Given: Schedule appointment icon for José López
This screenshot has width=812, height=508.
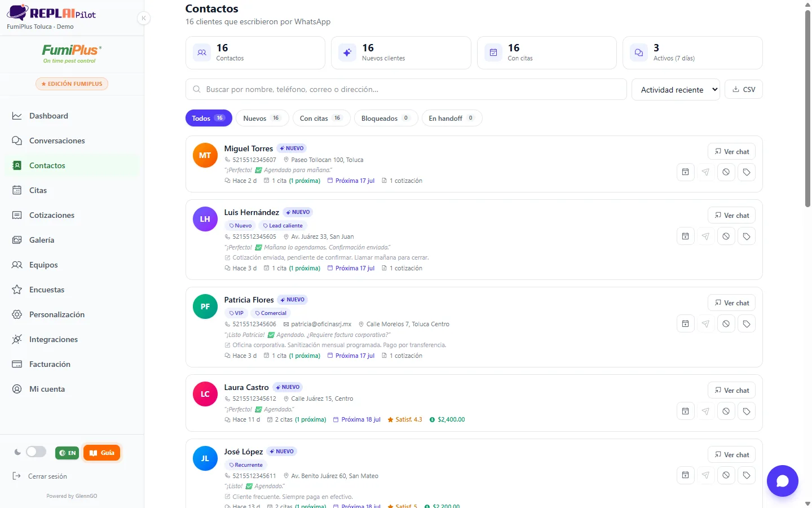Looking at the screenshot, I should [685, 475].
